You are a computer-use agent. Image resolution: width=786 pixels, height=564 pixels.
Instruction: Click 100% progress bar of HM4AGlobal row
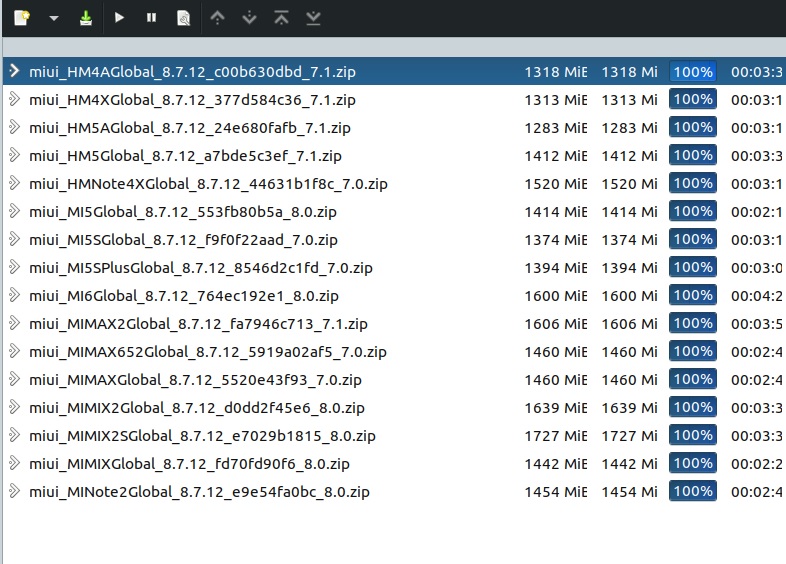pyautogui.click(x=693, y=72)
